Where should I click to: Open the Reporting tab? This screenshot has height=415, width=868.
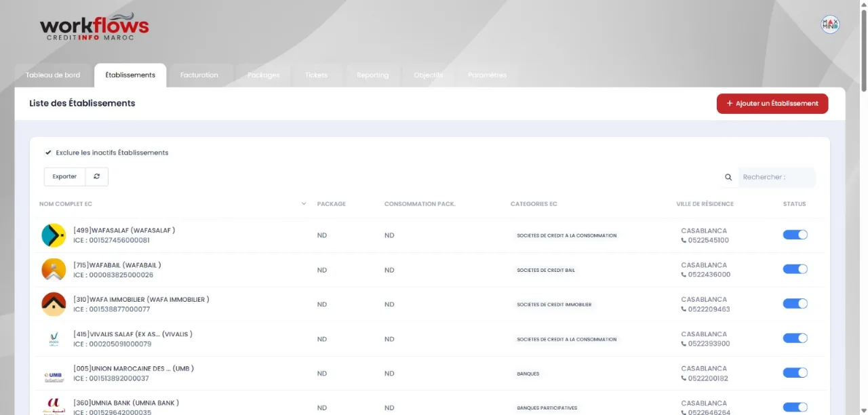click(x=373, y=75)
